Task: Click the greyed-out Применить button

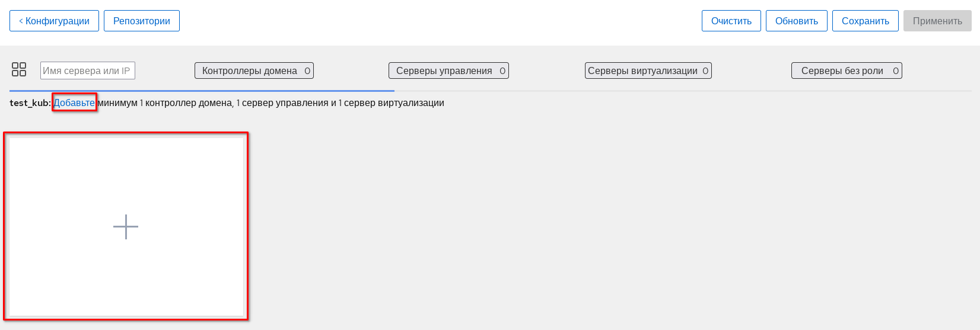Action: tap(937, 21)
